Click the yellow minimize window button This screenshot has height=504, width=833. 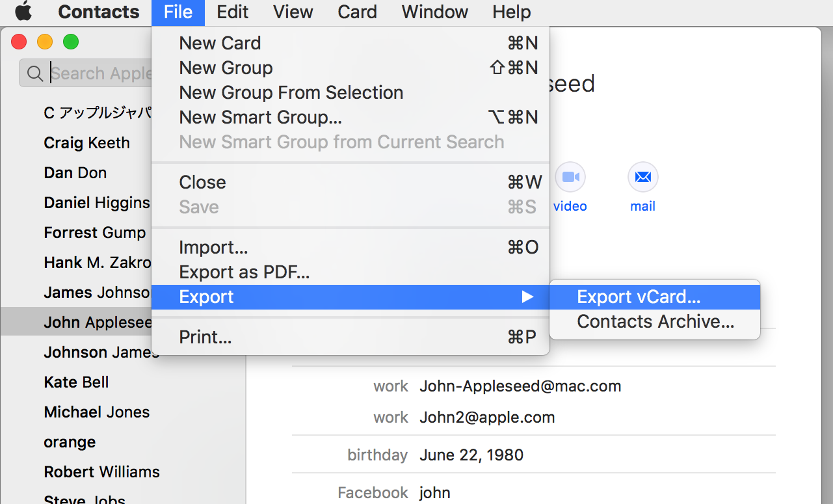[x=45, y=42]
